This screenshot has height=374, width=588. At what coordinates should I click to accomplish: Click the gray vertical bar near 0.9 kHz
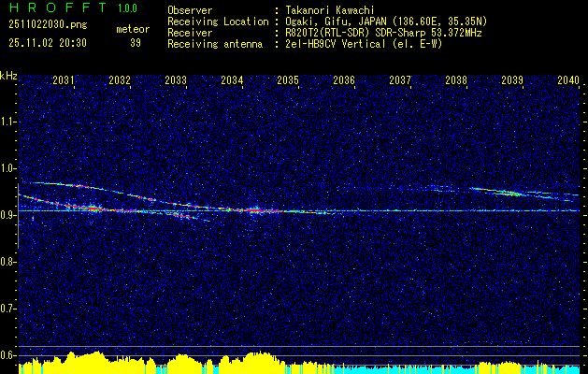point(18,216)
